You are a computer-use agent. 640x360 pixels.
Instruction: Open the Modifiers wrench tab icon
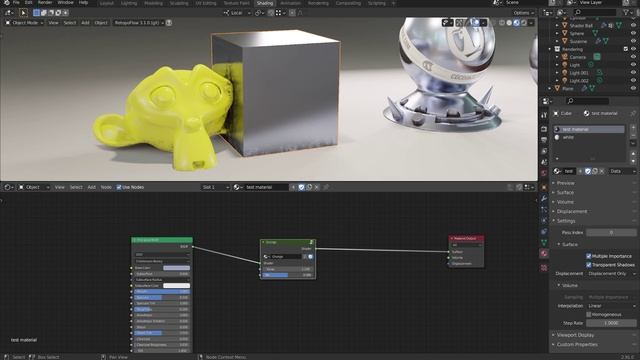click(x=544, y=198)
